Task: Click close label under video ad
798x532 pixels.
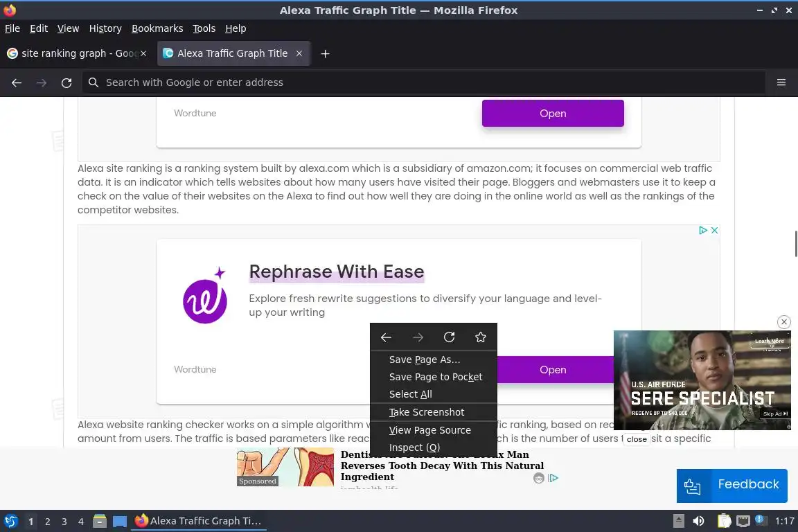Action: click(x=637, y=439)
